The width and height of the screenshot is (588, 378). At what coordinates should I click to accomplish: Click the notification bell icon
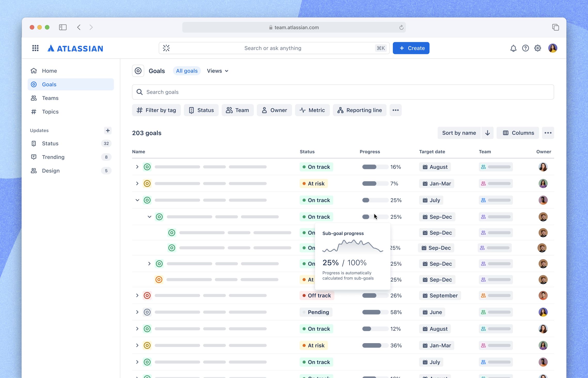click(513, 48)
